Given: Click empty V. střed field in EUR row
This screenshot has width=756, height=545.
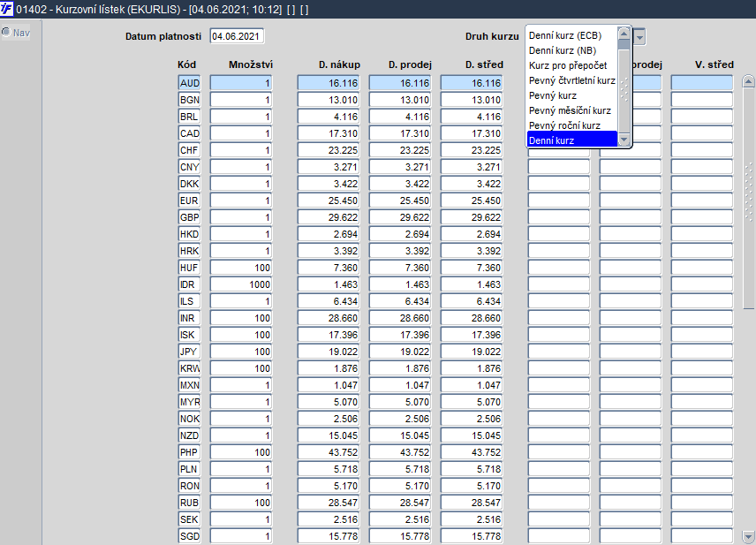Looking at the screenshot, I should [702, 201].
